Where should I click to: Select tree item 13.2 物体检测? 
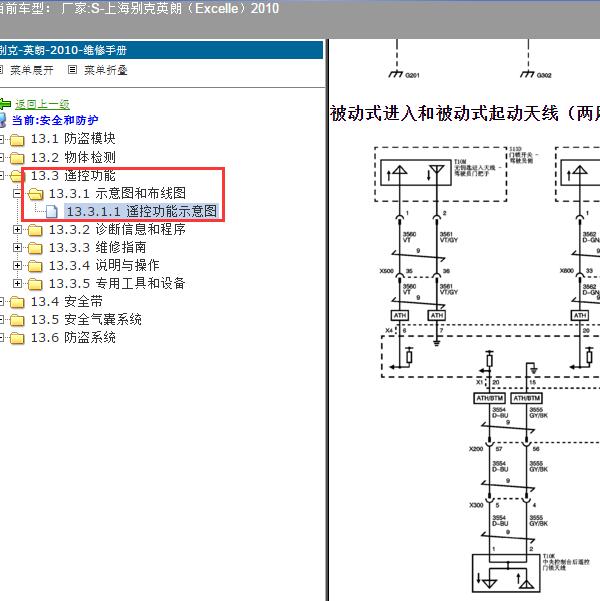(x=73, y=157)
